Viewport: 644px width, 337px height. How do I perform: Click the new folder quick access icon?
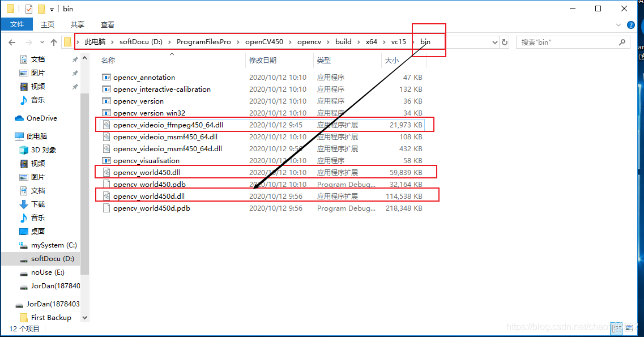point(41,8)
